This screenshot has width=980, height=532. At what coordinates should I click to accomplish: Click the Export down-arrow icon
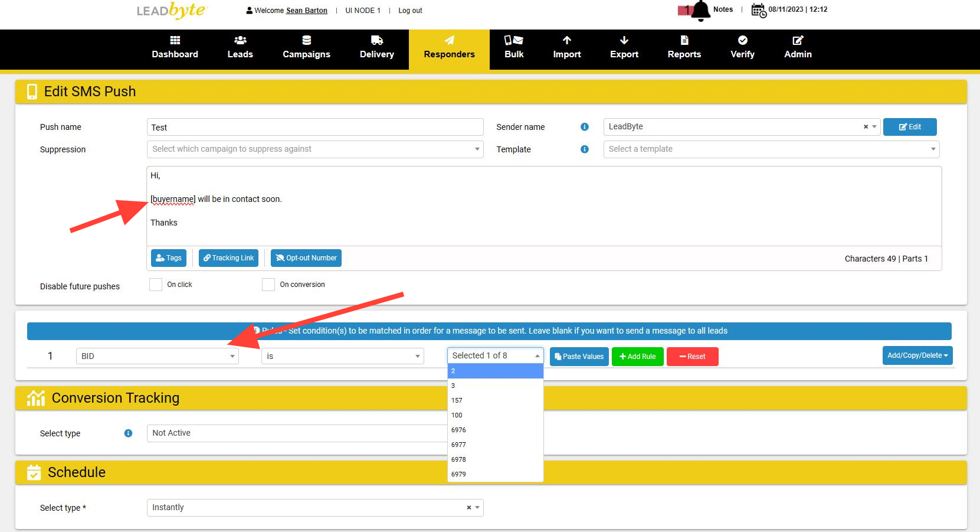[x=624, y=40]
